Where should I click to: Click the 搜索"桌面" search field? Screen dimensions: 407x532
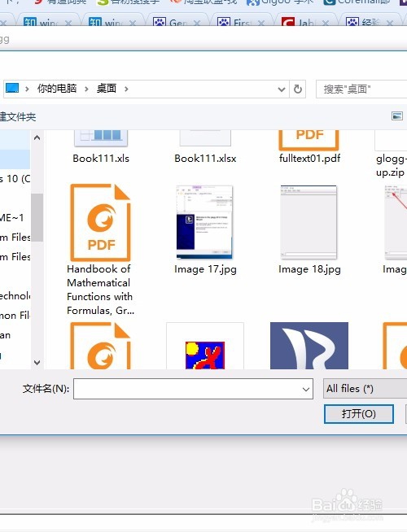coord(361,89)
